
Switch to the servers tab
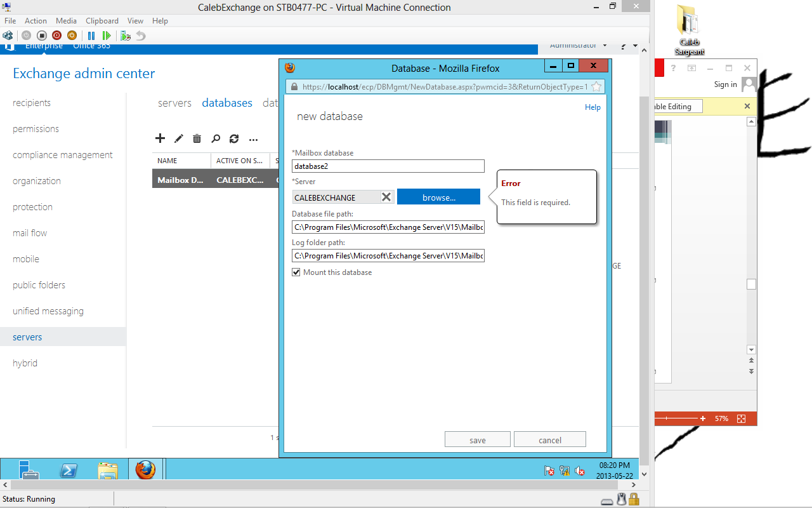point(174,103)
